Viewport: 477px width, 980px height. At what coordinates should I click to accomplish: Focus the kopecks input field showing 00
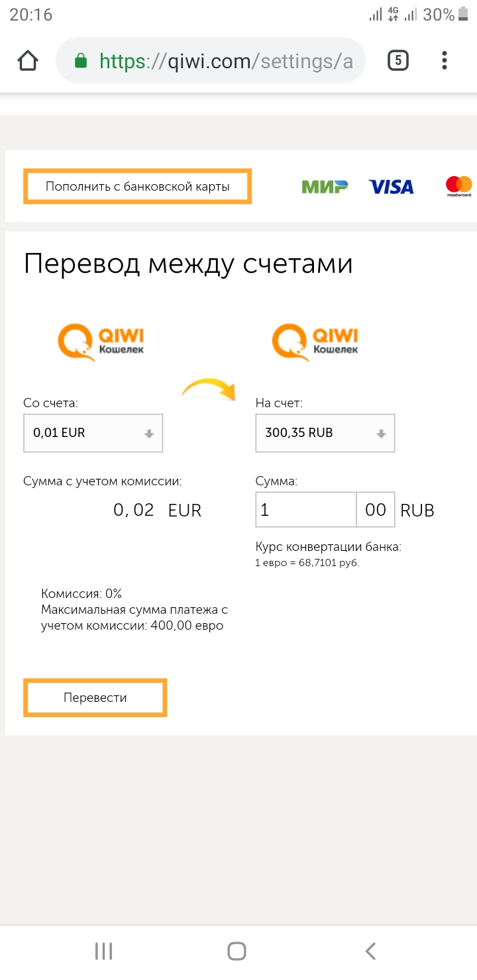click(376, 510)
